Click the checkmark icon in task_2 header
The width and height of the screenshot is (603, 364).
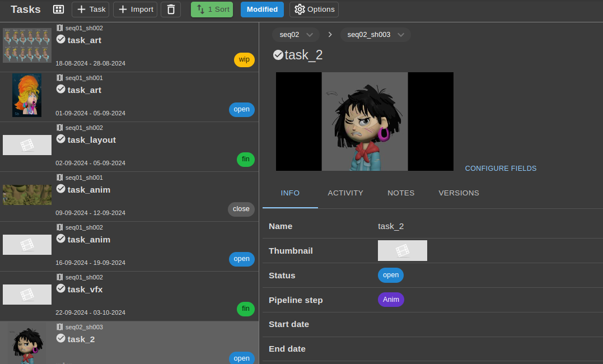pos(278,55)
